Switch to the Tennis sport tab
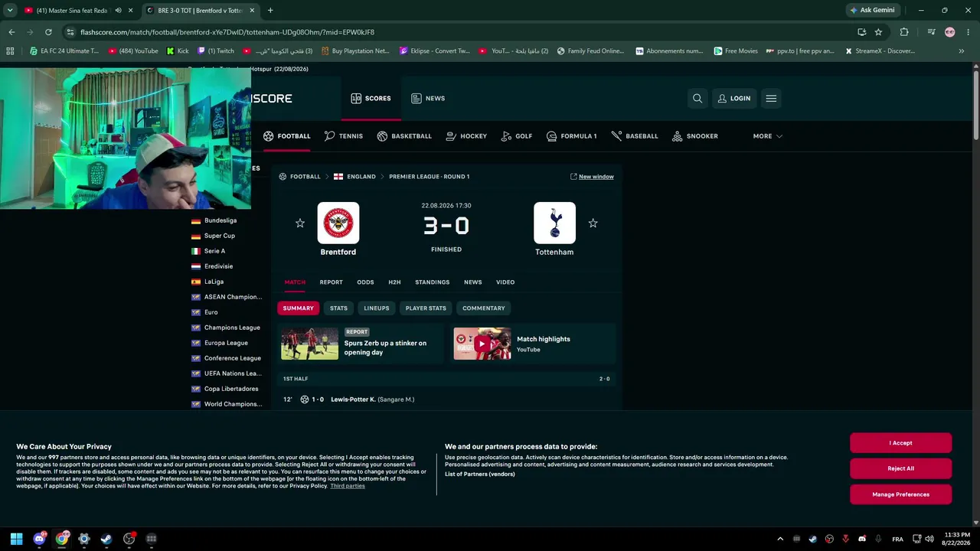The image size is (980, 551). pyautogui.click(x=344, y=136)
